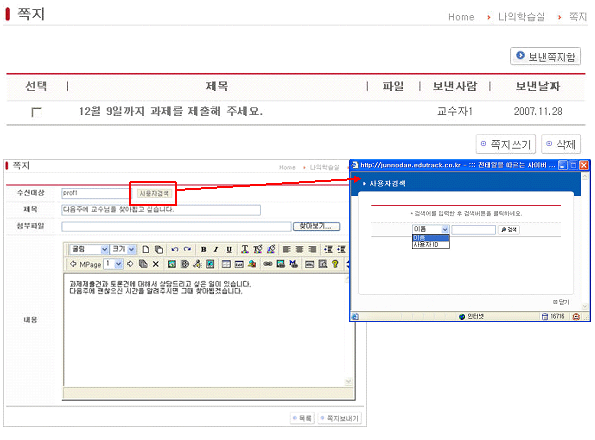Image resolution: width=595 pixels, height=440 pixels.
Task: Click the 사용자검색 user search button
Action: [154, 193]
